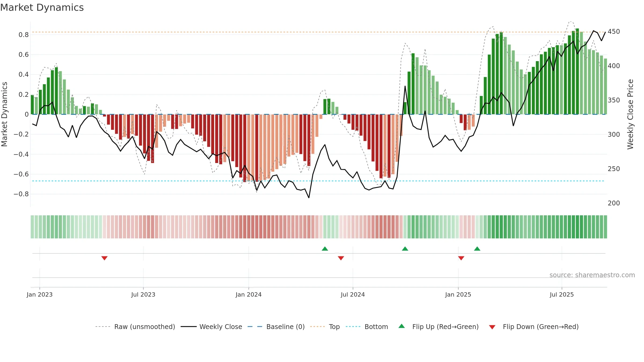Click the 350 tick on price axis
The height and width of the screenshot is (362, 644).
[614, 100]
